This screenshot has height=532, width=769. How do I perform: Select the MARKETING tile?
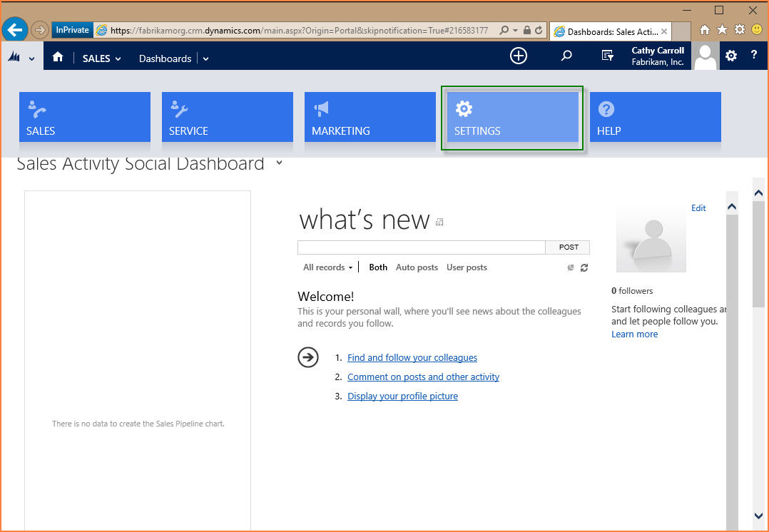point(370,118)
